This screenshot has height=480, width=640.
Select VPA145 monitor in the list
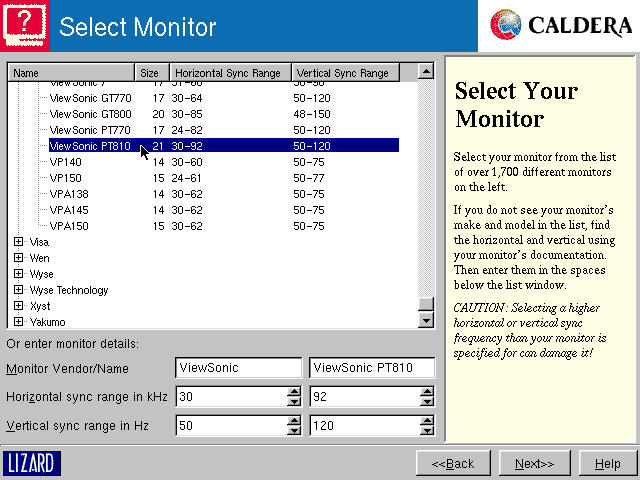tap(69, 210)
